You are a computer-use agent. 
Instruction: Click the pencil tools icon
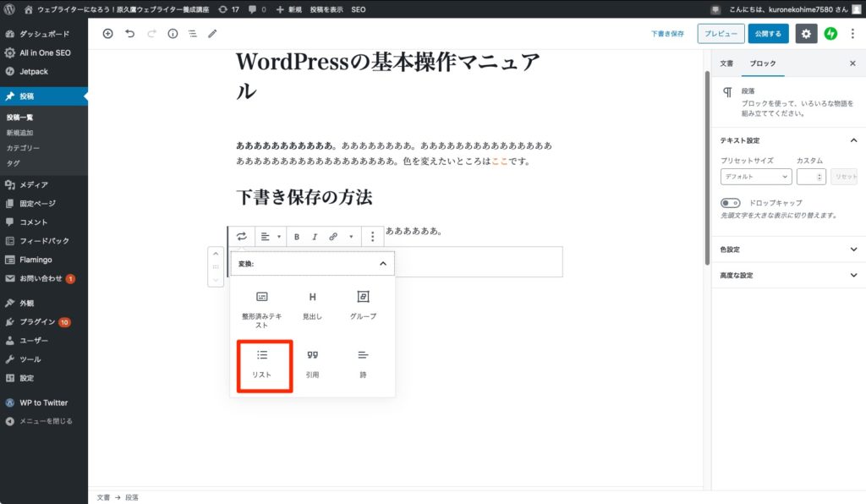(212, 34)
